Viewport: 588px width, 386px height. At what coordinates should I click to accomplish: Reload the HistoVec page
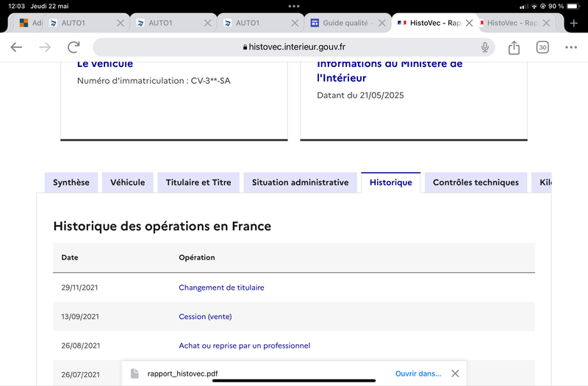[73, 47]
